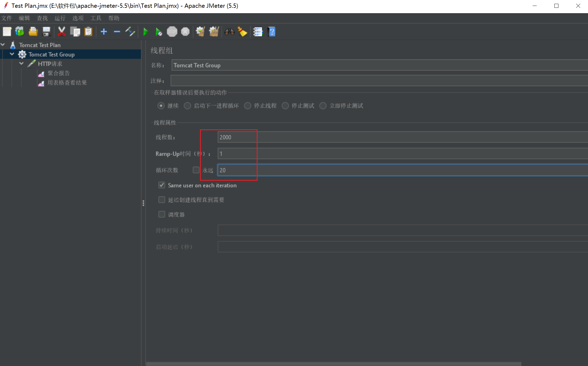Click the 启动延迟（秒）input field
Viewport: 588px width, 366px height.
click(403, 247)
